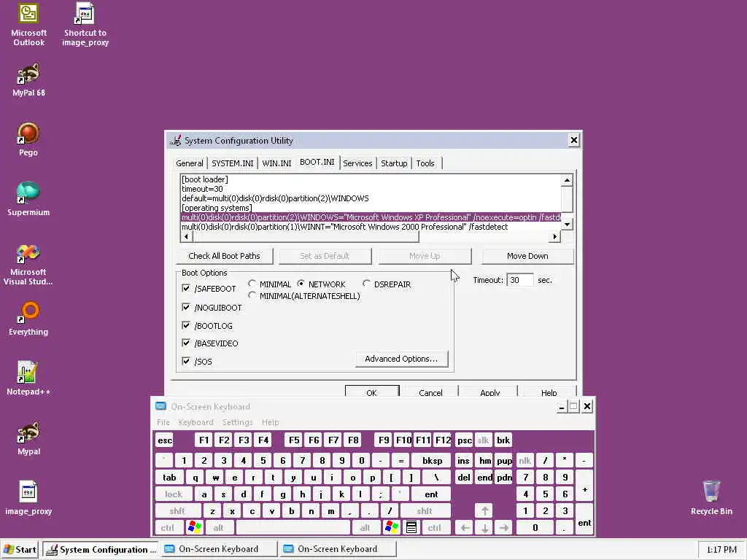This screenshot has width=747, height=560.
Task: Select the Microsoft Visual Studio desktop icon
Action: coord(28,264)
